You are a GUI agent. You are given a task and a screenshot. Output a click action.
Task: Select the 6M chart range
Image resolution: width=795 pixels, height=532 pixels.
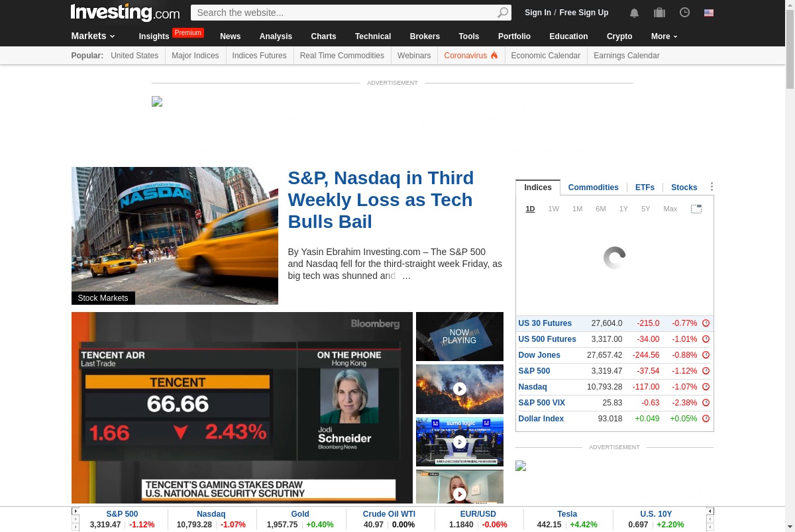tap(601, 209)
